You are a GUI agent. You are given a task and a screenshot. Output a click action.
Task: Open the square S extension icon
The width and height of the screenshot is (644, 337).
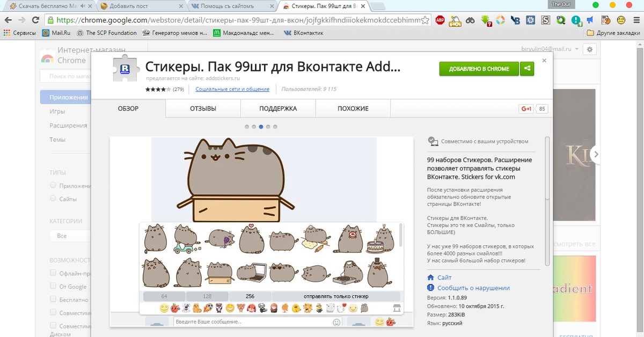(x=546, y=20)
